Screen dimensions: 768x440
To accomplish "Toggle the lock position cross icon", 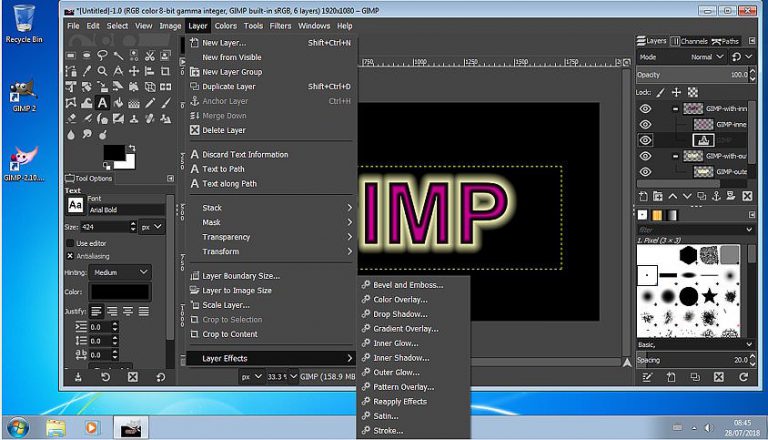I will click(676, 92).
